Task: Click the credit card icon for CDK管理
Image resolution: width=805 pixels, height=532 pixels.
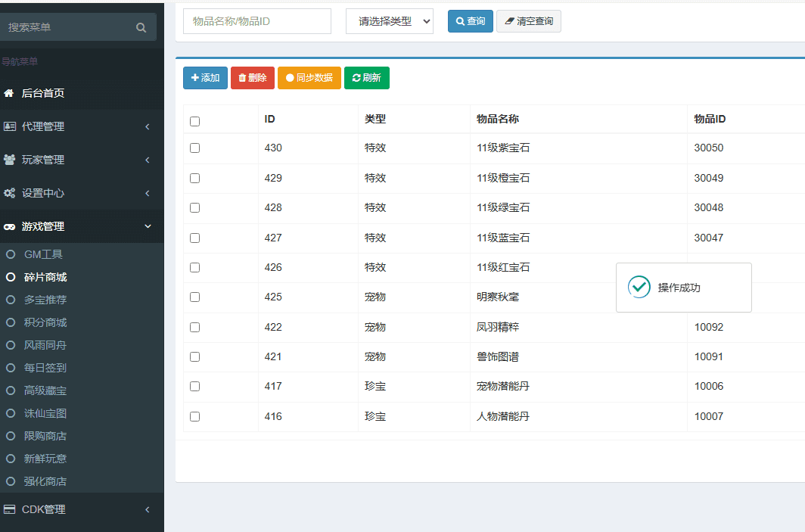Action: pos(9,509)
